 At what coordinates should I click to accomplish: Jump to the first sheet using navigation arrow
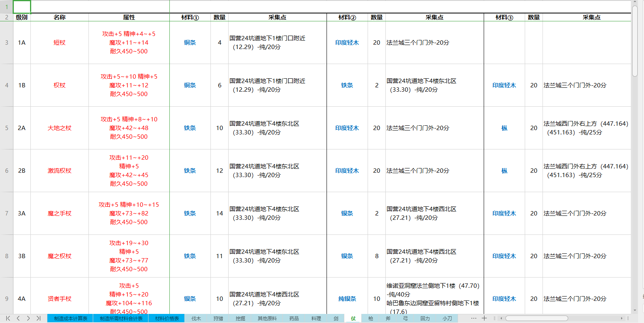8,318
